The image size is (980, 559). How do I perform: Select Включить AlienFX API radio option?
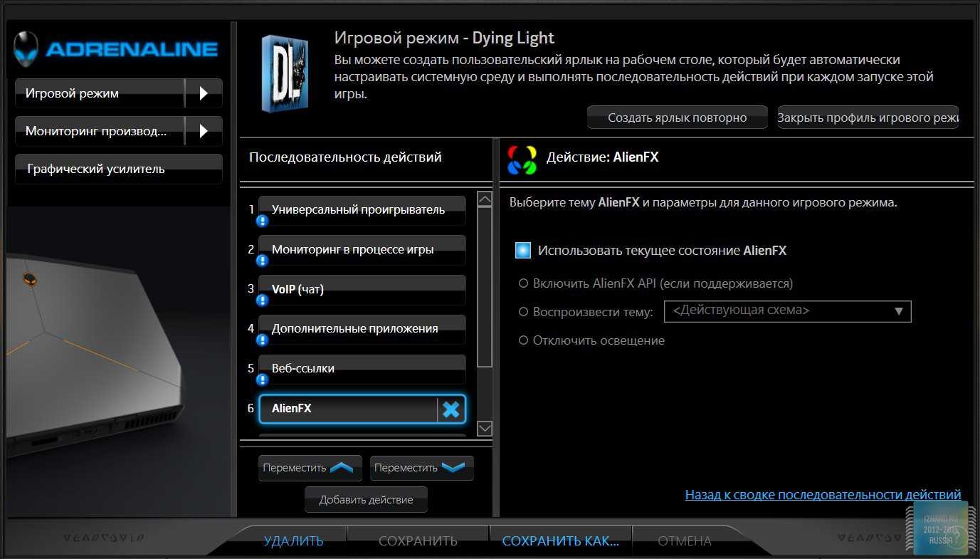point(524,283)
